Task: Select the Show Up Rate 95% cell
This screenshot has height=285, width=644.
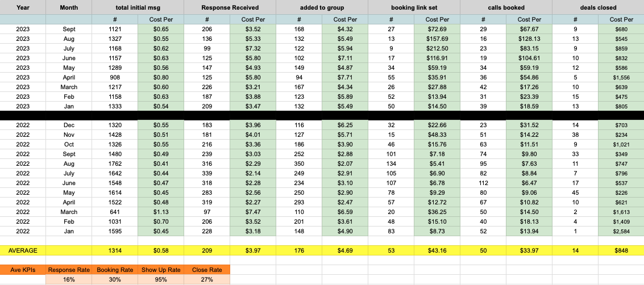Action: click(161, 280)
